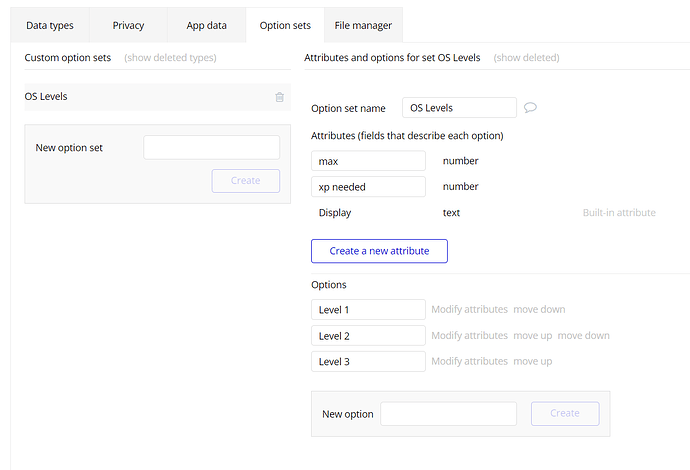690x470 pixels.
Task: Open the Privacy tab
Action: (128, 25)
